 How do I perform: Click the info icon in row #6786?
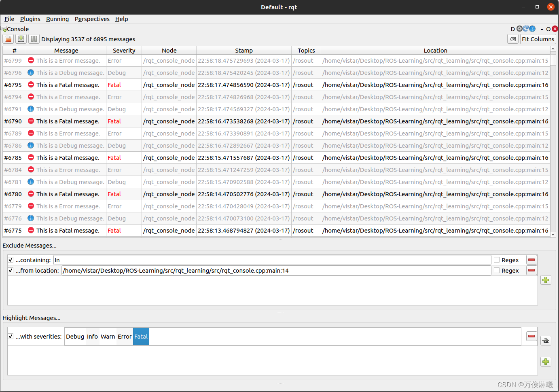click(x=31, y=145)
